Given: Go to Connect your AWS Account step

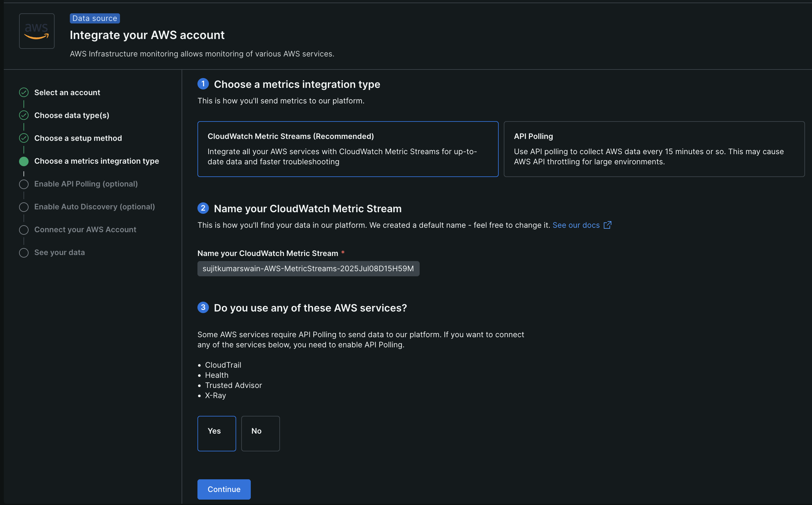Looking at the screenshot, I should (85, 229).
